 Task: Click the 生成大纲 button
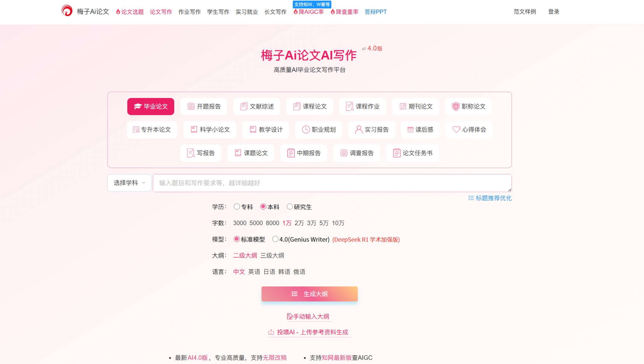coord(309,294)
